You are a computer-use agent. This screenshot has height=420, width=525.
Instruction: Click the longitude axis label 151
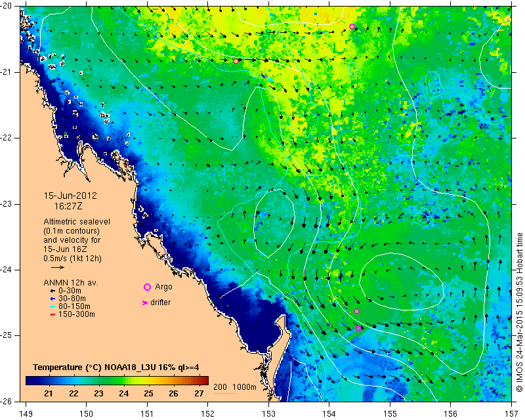click(147, 413)
